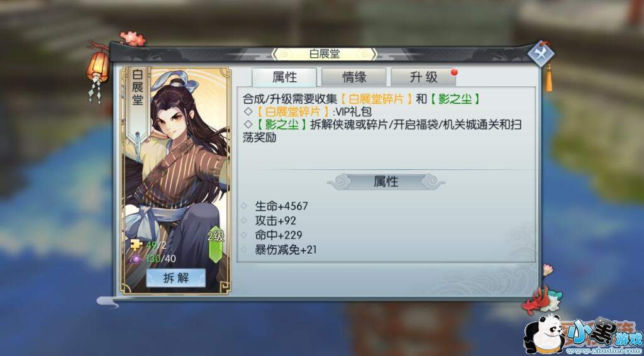The height and width of the screenshot is (356, 644).
Task: Select the 白展堂 character portrait card
Action: coord(176,181)
